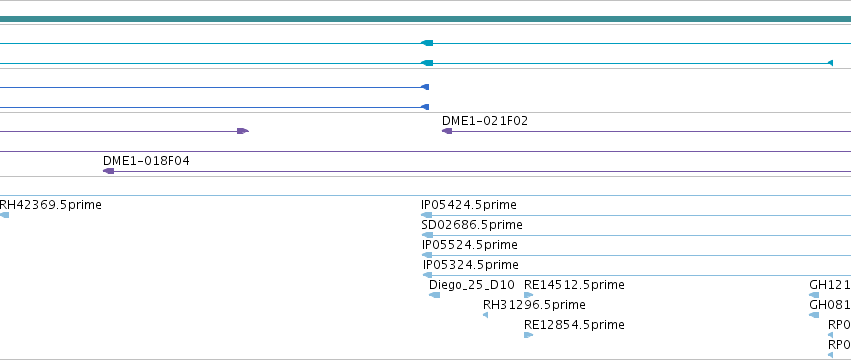Viewport: 851px width, 360px height.
Task: Click the thick teal bar at the top
Action: click(x=426, y=20)
